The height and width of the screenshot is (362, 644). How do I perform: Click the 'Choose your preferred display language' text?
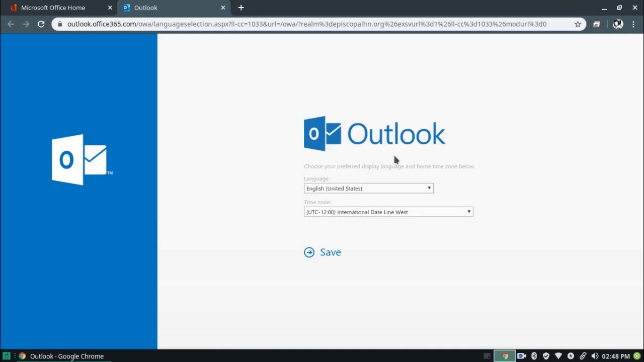[389, 166]
